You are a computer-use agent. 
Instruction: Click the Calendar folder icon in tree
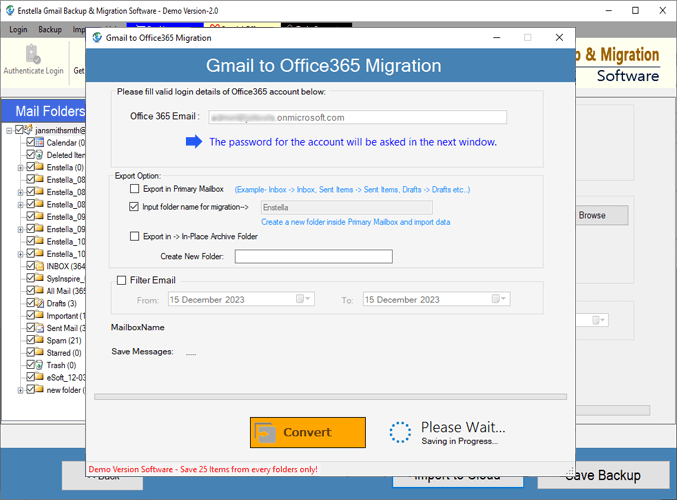(40, 143)
